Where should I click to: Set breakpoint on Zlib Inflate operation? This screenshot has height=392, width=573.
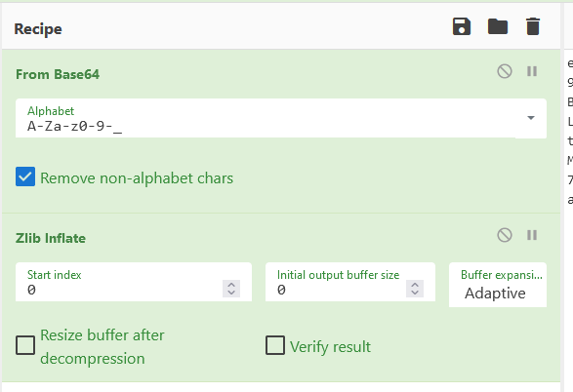pos(532,235)
